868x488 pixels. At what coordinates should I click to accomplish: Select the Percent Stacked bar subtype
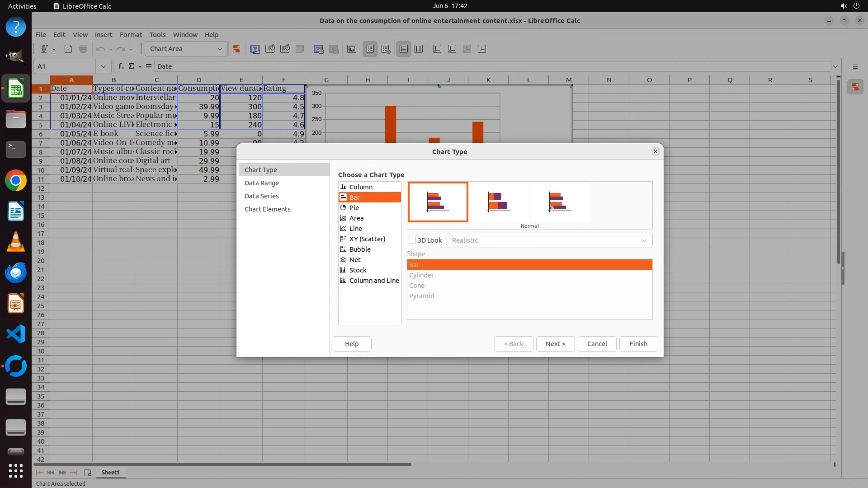point(559,202)
